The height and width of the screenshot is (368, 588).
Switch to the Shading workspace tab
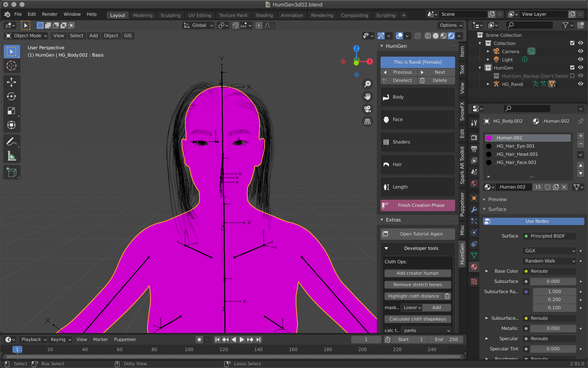point(264,15)
